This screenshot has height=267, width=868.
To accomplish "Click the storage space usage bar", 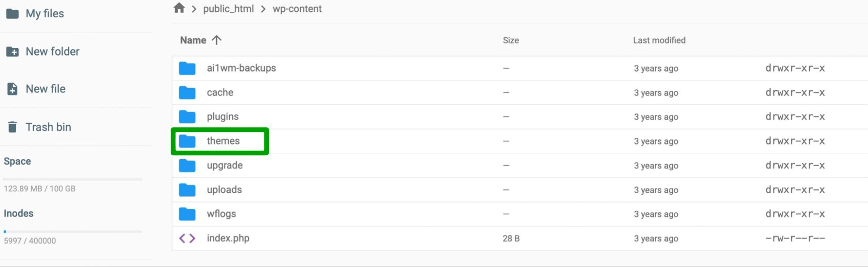I will tap(73, 179).
